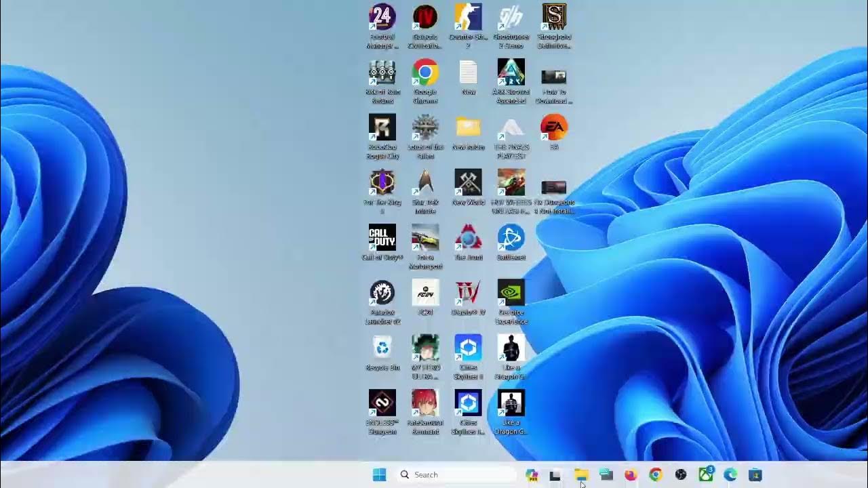The image size is (868, 488).
Task: Open Microsoft Edge from the taskbar
Action: [x=730, y=475]
